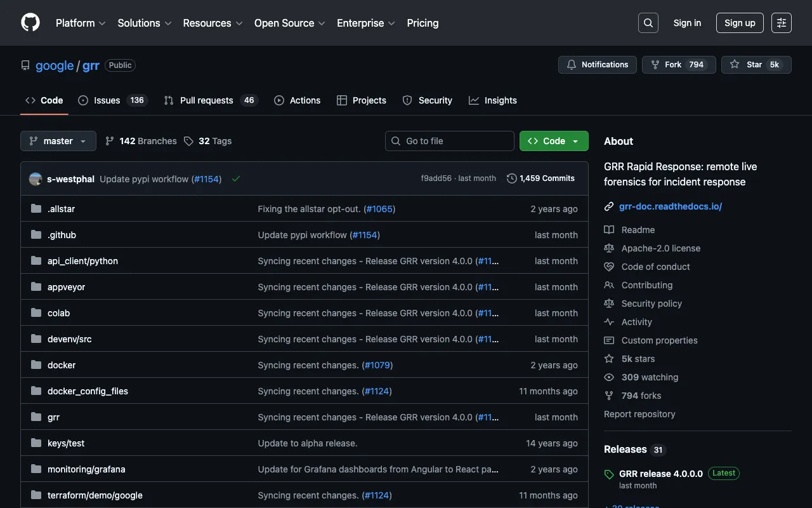The height and width of the screenshot is (508, 812).
Task: Open the Actions workflow tab icon
Action: point(278,100)
